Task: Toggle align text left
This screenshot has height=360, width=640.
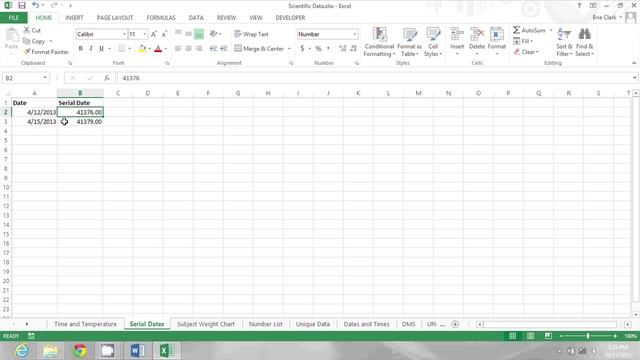Action: pyautogui.click(x=178, y=49)
